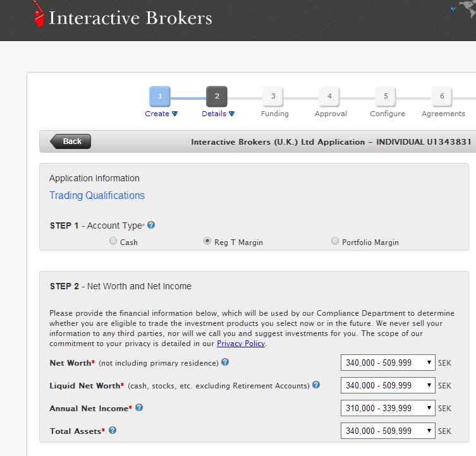Open the Net Worth range dropdown
Image resolution: width=476 pixels, height=456 pixels.
click(388, 363)
